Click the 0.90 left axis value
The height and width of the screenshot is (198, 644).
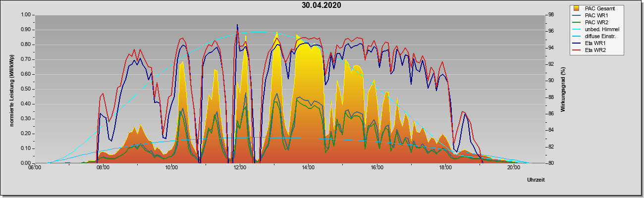(25, 30)
